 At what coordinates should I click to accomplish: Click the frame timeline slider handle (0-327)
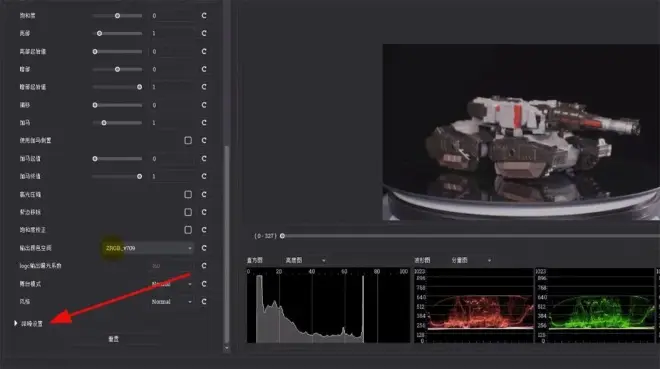282,236
